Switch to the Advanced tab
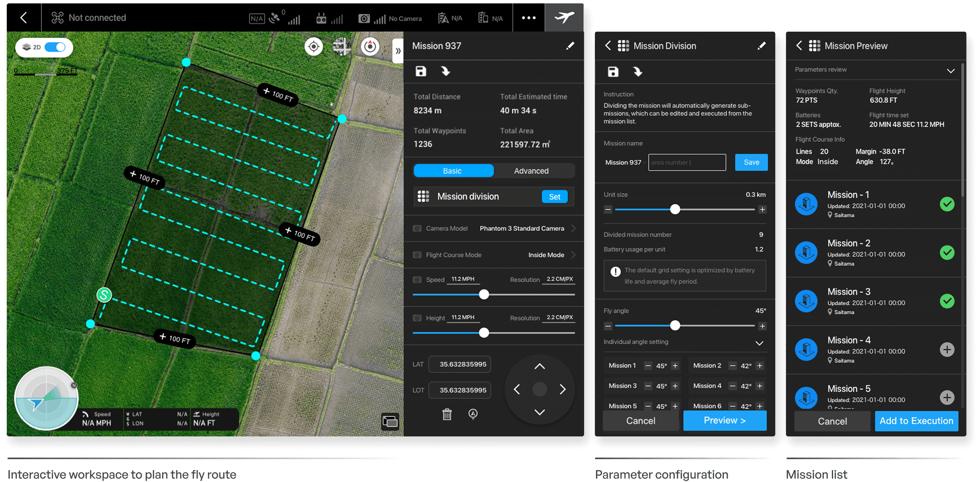980x482 pixels. [x=531, y=171]
